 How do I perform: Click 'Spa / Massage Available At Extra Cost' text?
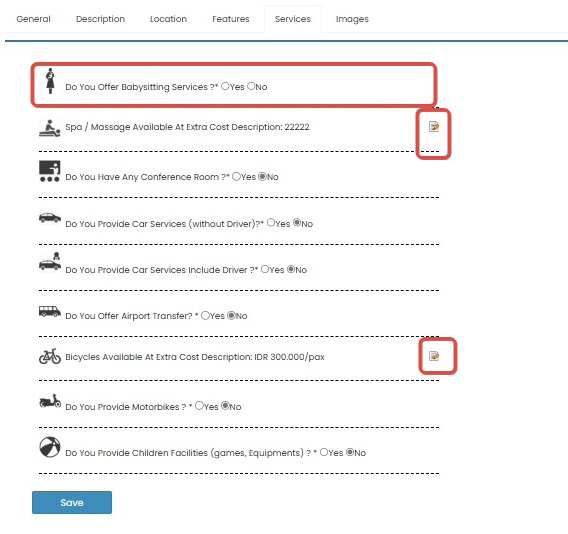pos(147,127)
